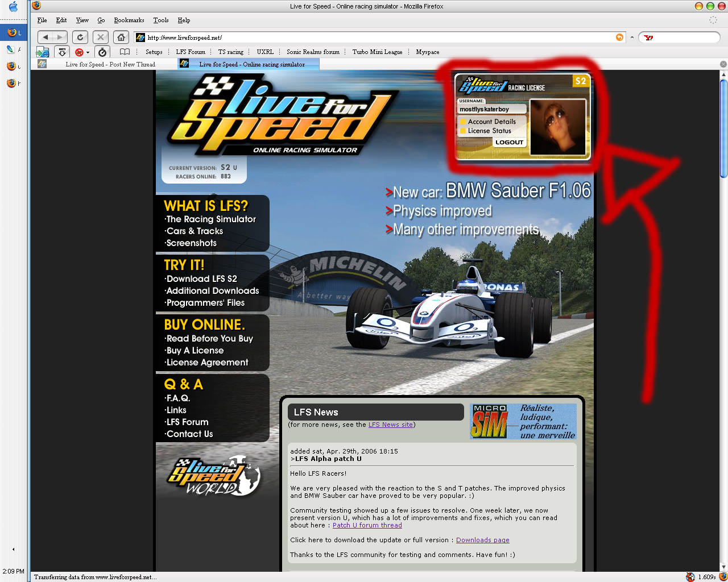
Task: Open the Edit menu
Action: click(x=61, y=20)
